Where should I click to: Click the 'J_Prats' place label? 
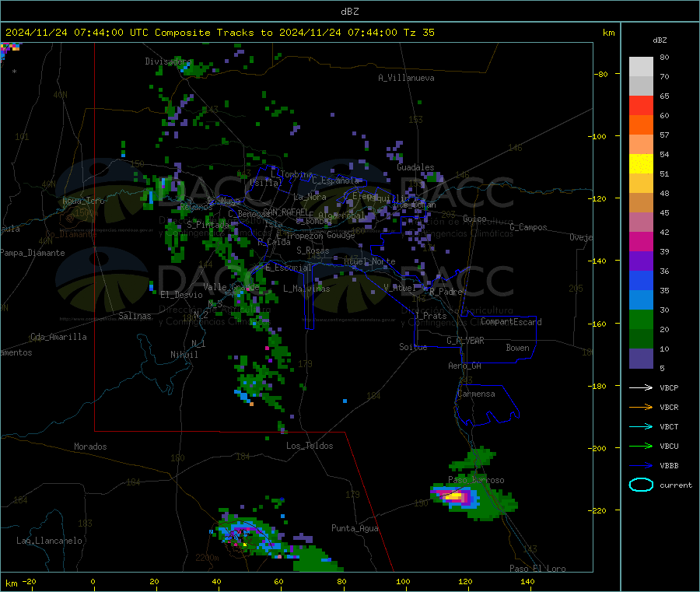point(430,316)
